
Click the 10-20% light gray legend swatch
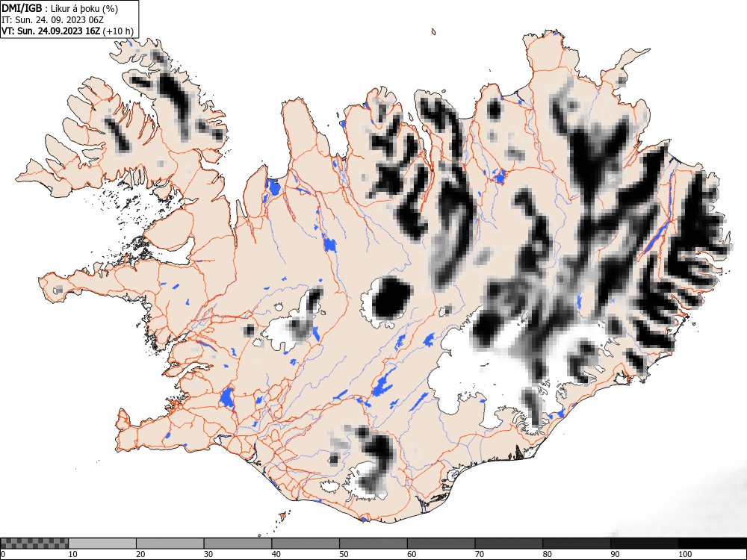(102, 544)
